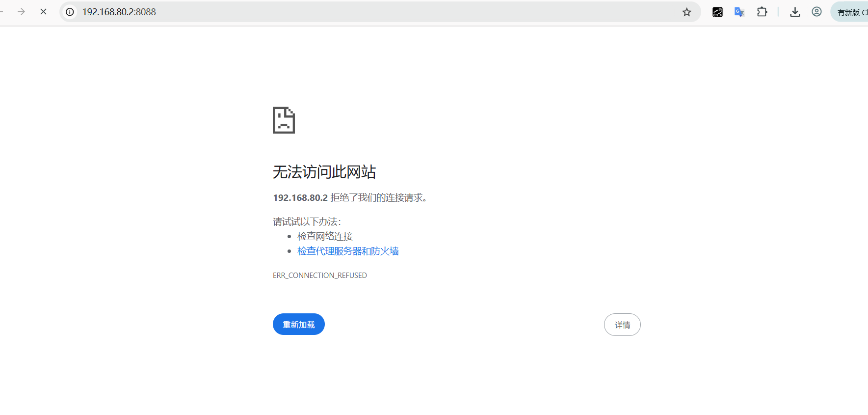Click the sad page error icon
The width and height of the screenshot is (868, 415).
284,120
